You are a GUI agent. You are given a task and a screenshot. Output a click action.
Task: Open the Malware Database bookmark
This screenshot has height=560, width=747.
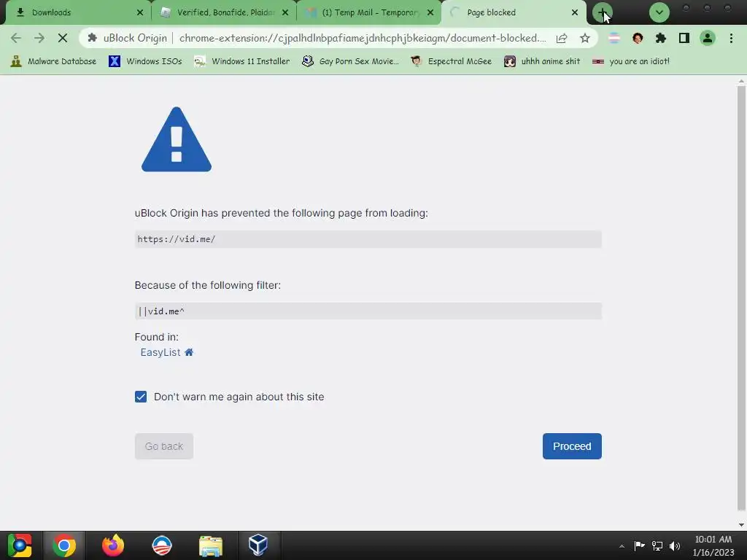(53, 61)
